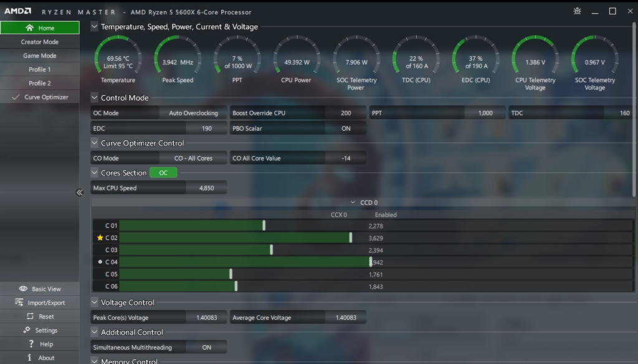Click the PPT value field 1,000

pyautogui.click(x=485, y=113)
